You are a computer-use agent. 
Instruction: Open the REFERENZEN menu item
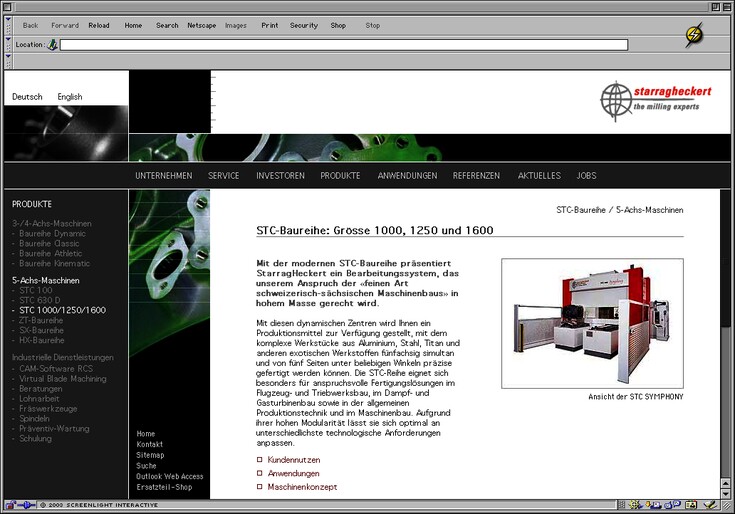point(476,176)
